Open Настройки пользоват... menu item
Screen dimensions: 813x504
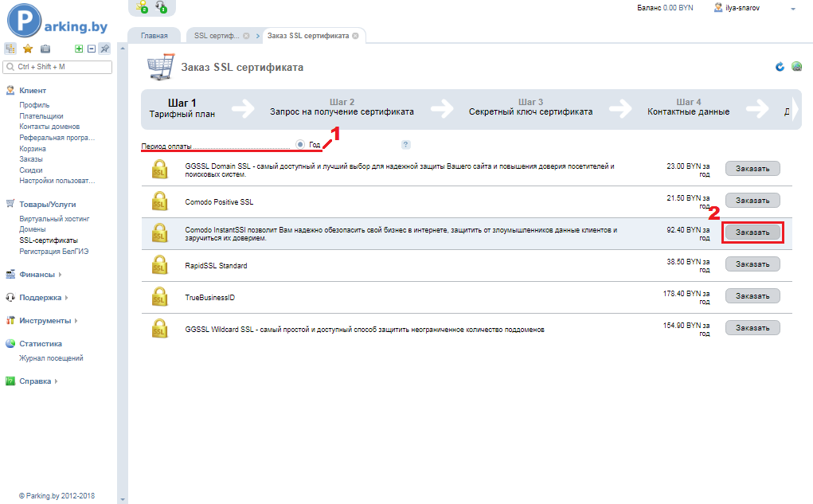(x=57, y=181)
